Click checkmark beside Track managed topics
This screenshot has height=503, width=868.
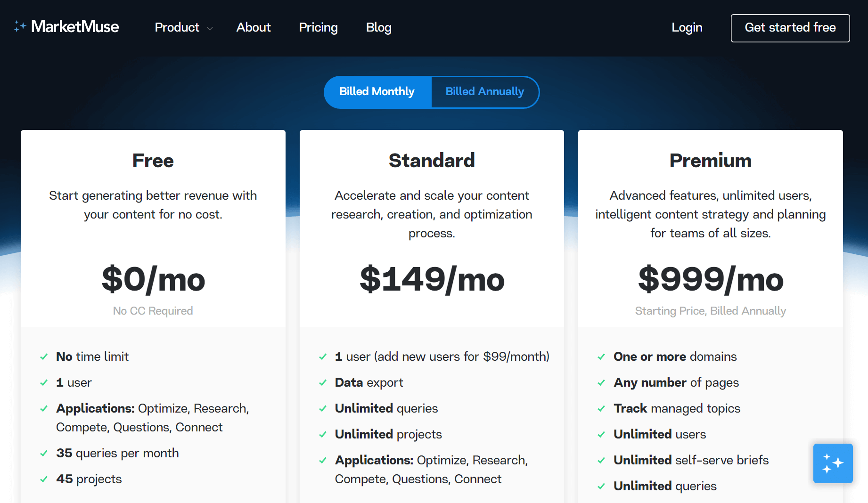click(x=601, y=409)
